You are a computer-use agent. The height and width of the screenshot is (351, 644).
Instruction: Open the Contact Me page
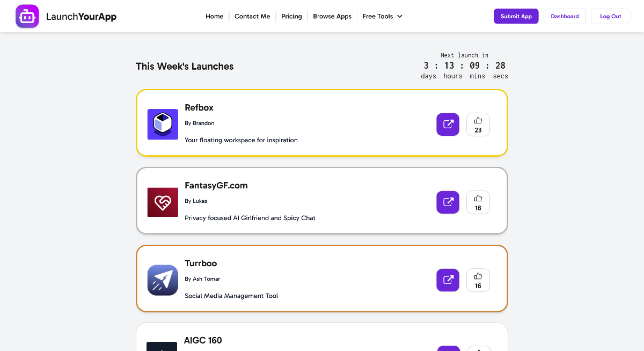[252, 16]
